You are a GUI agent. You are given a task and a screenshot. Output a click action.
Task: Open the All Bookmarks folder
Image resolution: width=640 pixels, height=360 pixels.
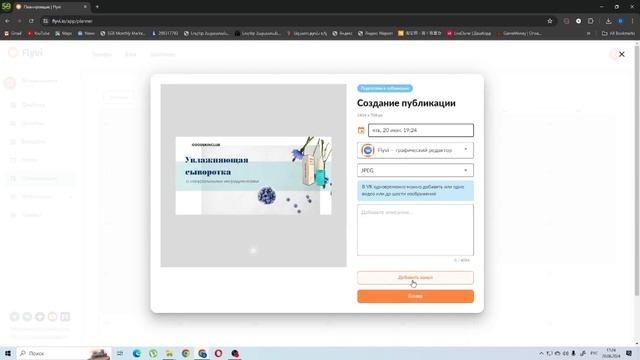pyautogui.click(x=618, y=33)
